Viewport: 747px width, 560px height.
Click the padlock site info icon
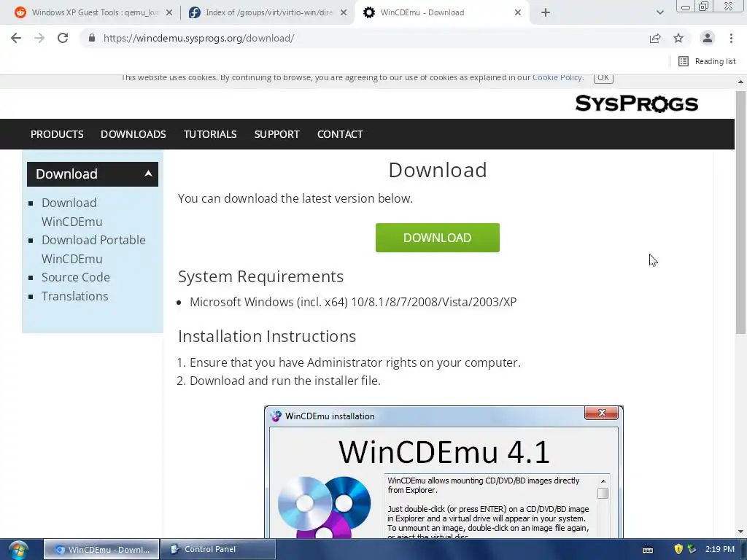(x=92, y=38)
